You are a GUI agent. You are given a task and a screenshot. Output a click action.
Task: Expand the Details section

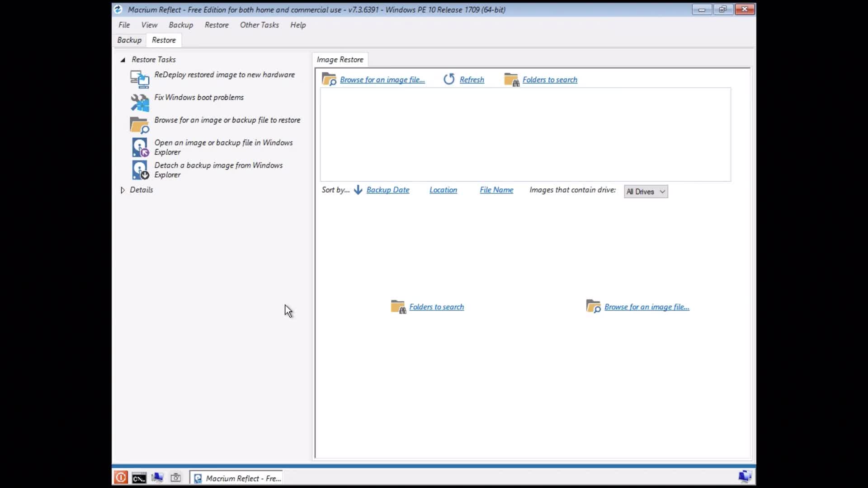(x=123, y=190)
